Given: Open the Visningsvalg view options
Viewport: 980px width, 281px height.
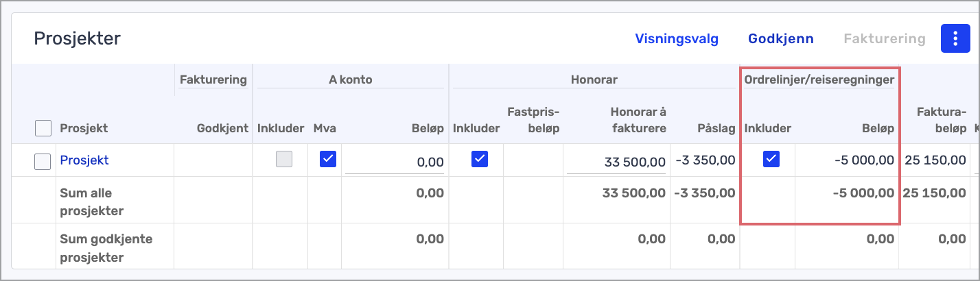Looking at the screenshot, I should 677,38.
